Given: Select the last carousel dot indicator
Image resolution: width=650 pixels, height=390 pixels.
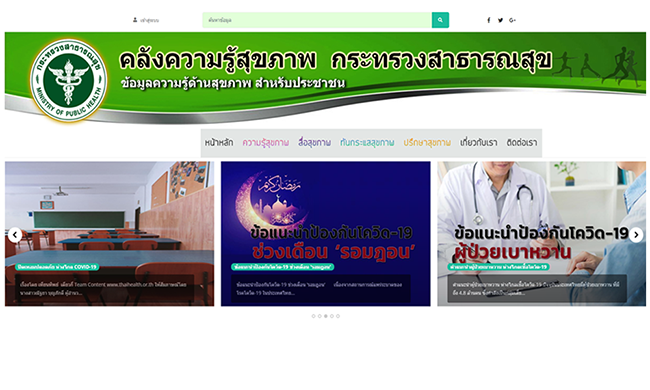Looking at the screenshot, I should click(x=338, y=316).
